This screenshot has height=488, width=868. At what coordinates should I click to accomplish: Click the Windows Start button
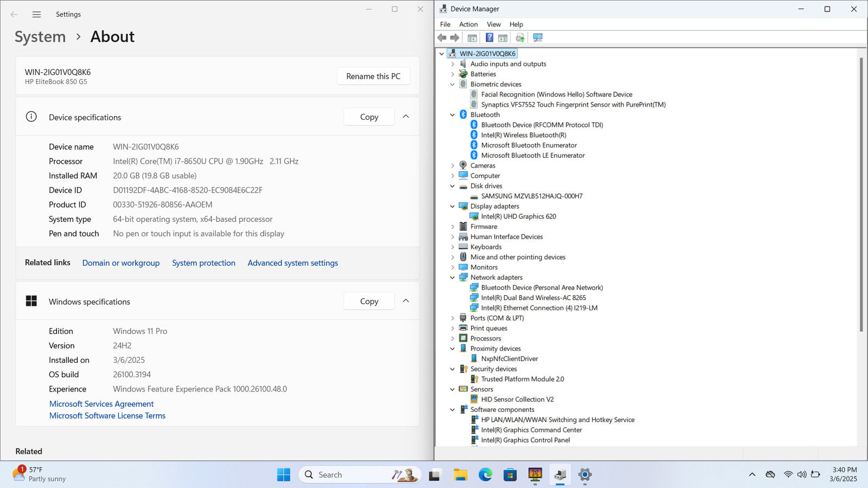pos(283,475)
